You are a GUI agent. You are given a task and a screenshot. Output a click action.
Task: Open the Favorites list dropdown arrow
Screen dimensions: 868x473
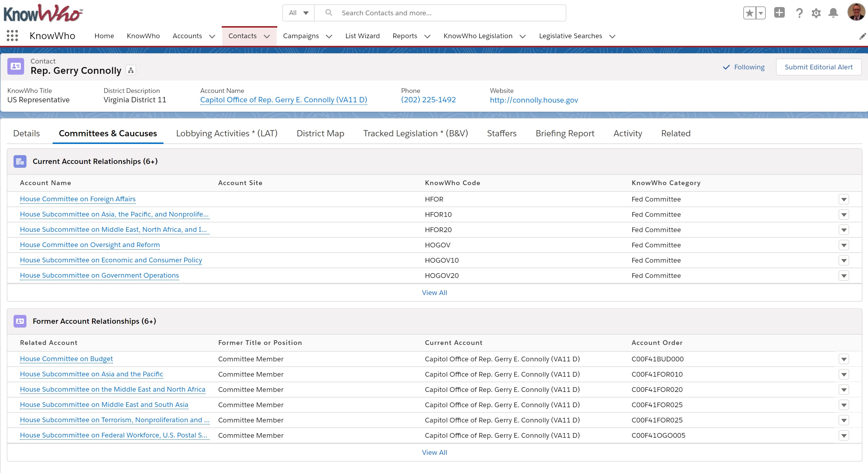click(x=761, y=13)
